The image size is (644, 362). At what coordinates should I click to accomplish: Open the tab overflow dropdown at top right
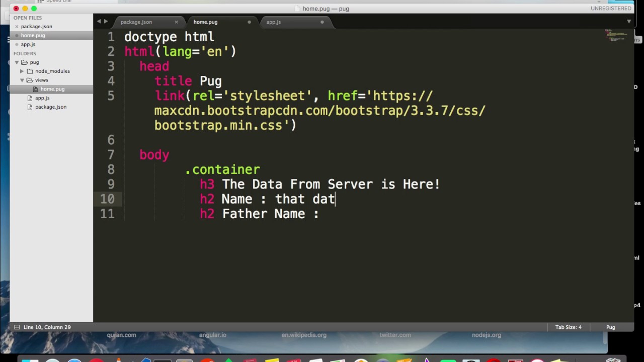(629, 22)
